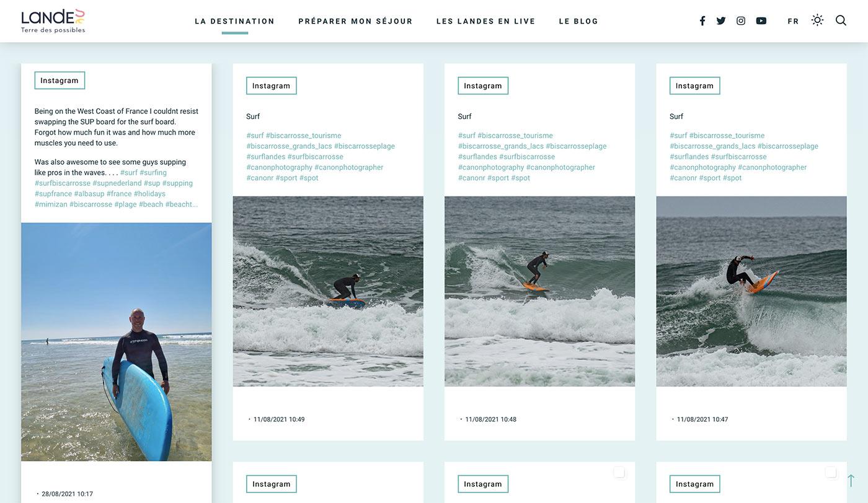Open the surfer photo dated 11/08/2021 10:47

(751, 292)
